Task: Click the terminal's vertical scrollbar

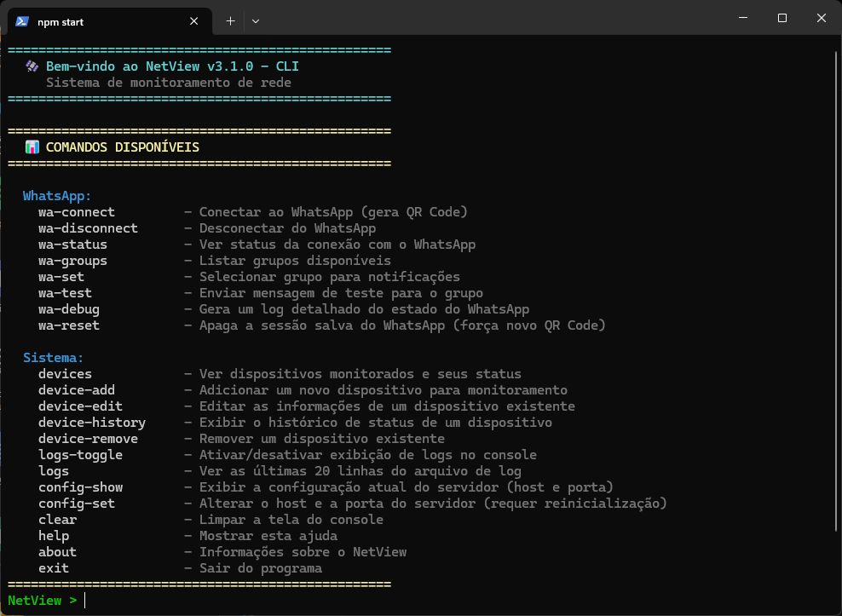Action: 836,324
